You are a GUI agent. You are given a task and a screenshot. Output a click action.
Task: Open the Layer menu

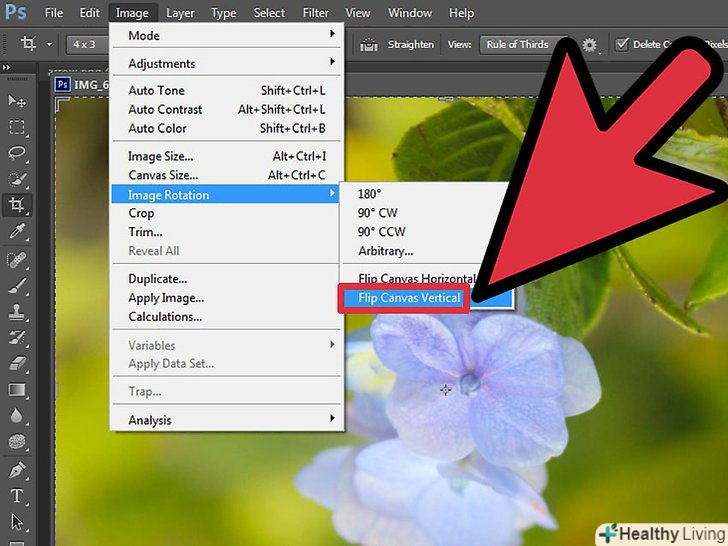coord(181,13)
